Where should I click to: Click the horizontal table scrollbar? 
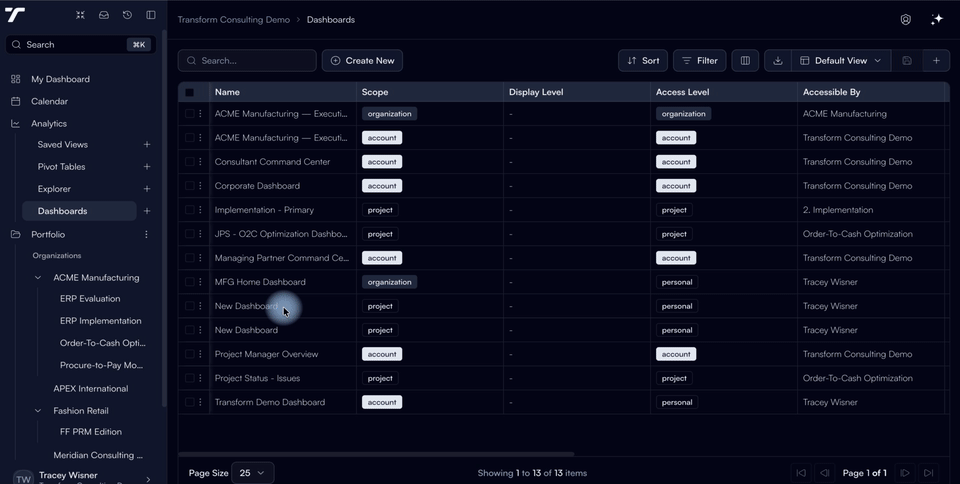[x=376, y=454]
